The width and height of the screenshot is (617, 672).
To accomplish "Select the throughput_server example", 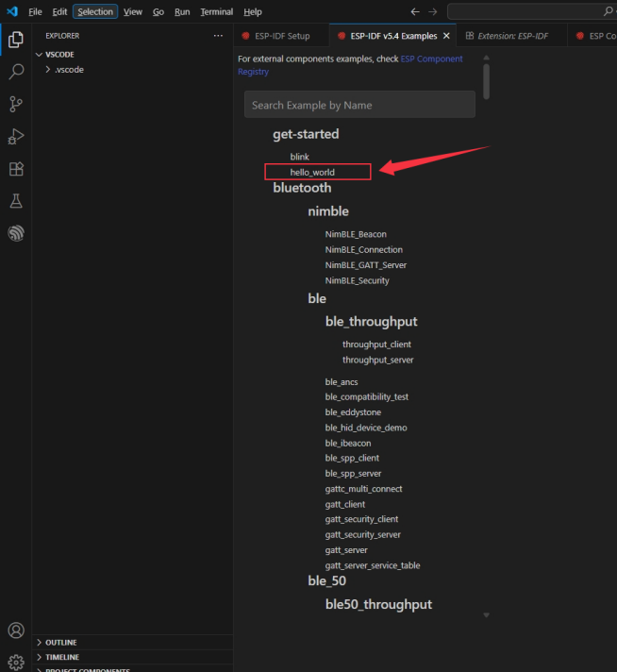I will tap(378, 360).
